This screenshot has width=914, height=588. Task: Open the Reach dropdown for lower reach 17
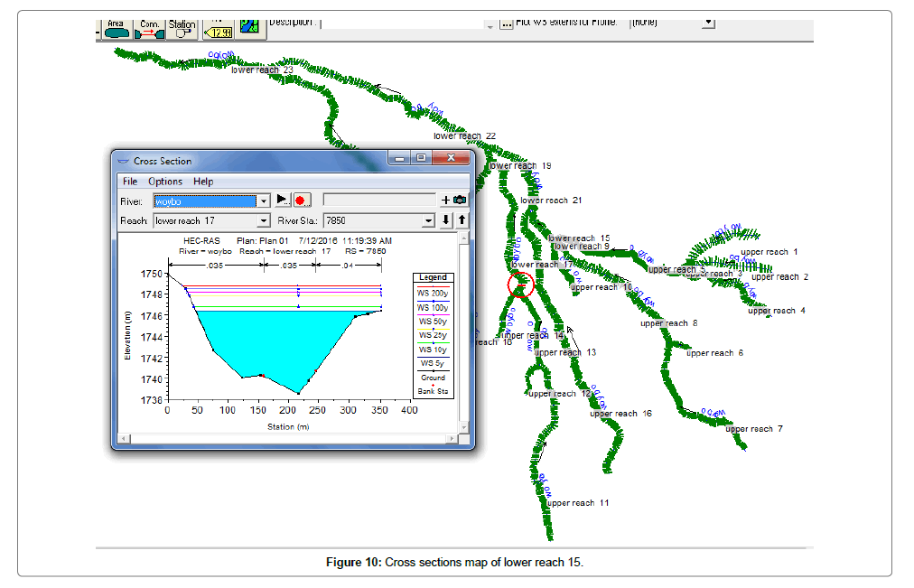click(x=264, y=220)
